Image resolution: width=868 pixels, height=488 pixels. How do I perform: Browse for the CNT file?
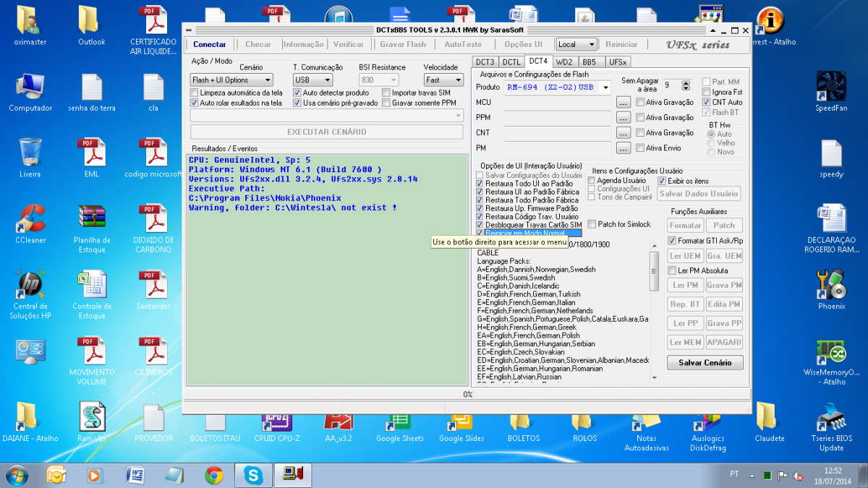coord(624,133)
